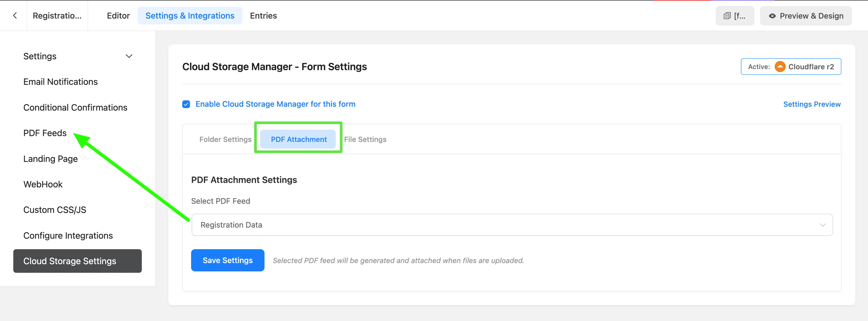Open the Select PDF Feed dropdown
This screenshot has width=868, height=321.
tap(512, 225)
